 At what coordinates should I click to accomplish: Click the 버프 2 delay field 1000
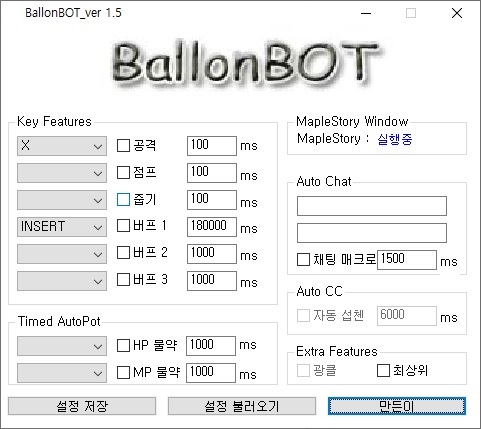(212, 254)
